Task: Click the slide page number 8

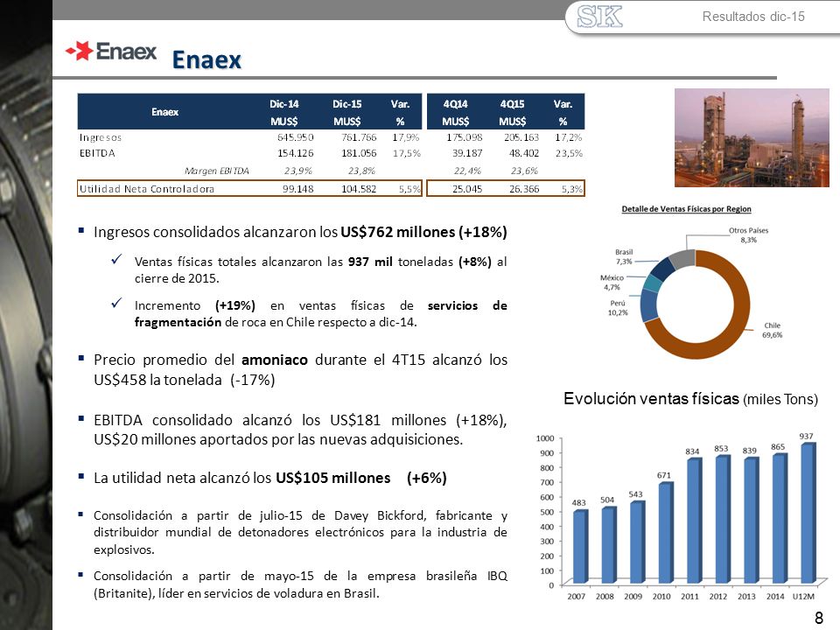Action: [819, 618]
